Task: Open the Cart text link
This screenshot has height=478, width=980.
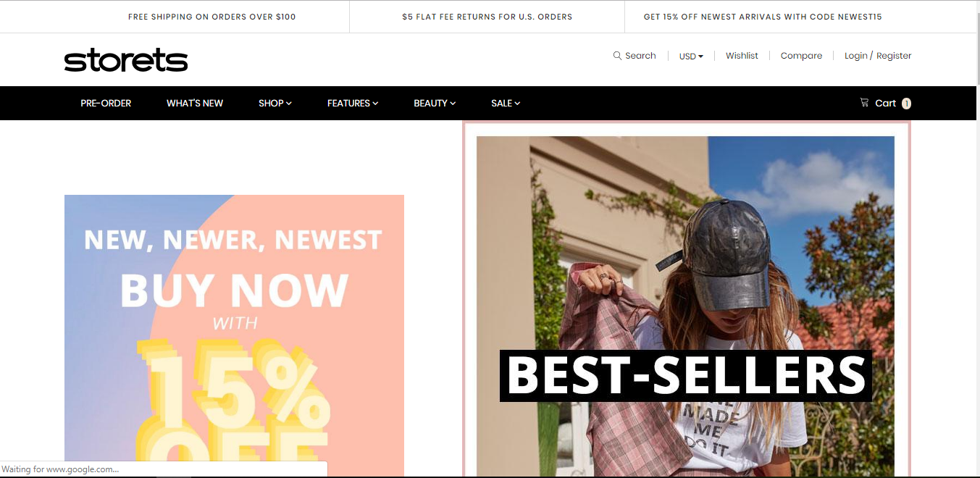Action: [885, 103]
